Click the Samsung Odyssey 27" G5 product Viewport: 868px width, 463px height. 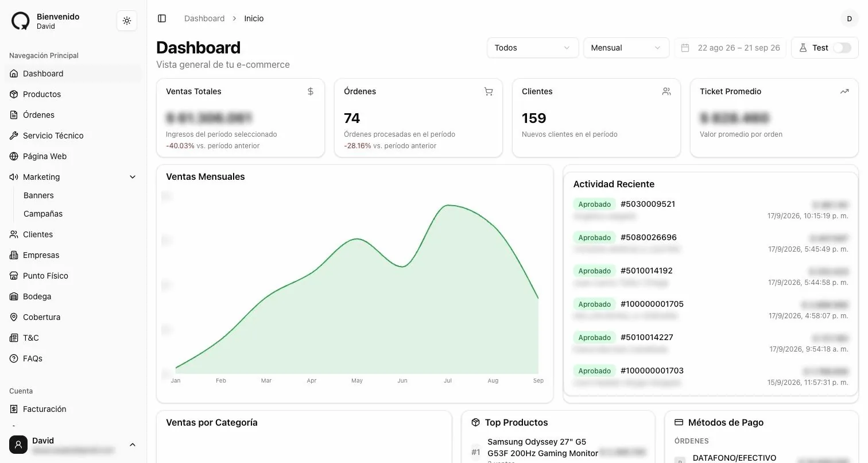542,447
